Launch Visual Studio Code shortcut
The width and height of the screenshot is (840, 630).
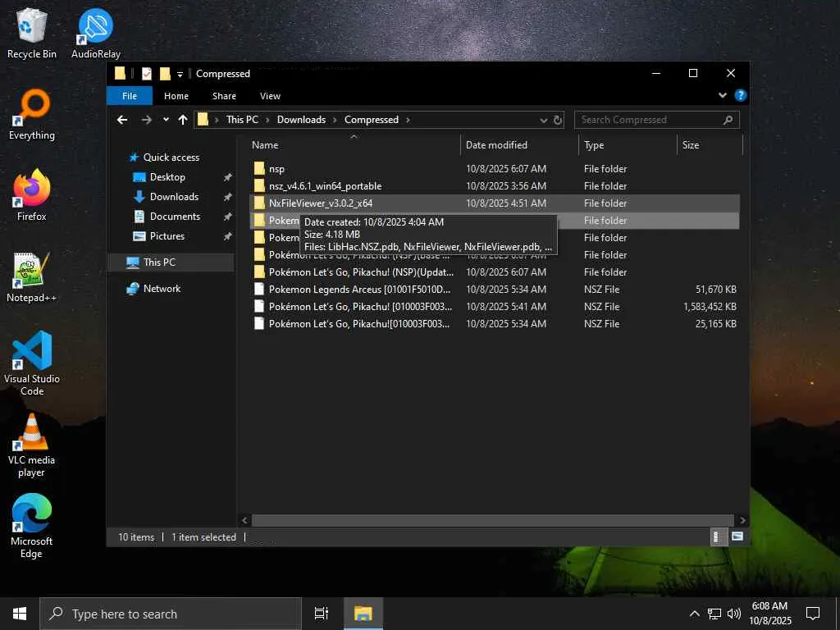(32, 363)
